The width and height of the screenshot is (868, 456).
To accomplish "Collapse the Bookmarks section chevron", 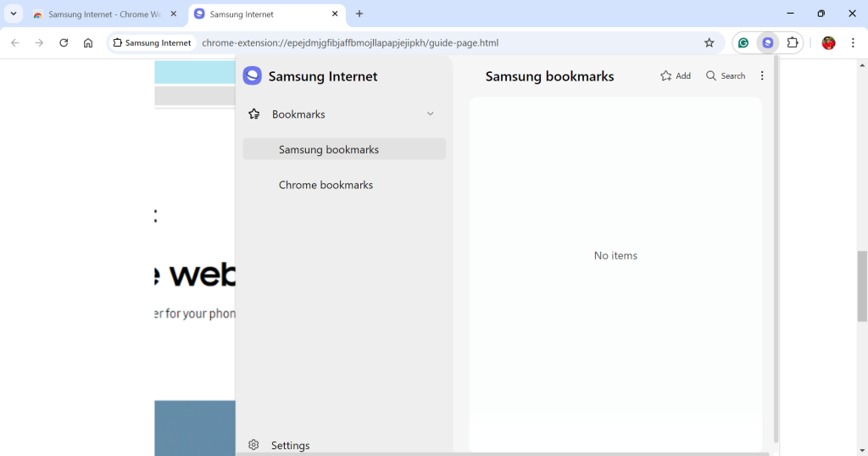I will [x=430, y=114].
